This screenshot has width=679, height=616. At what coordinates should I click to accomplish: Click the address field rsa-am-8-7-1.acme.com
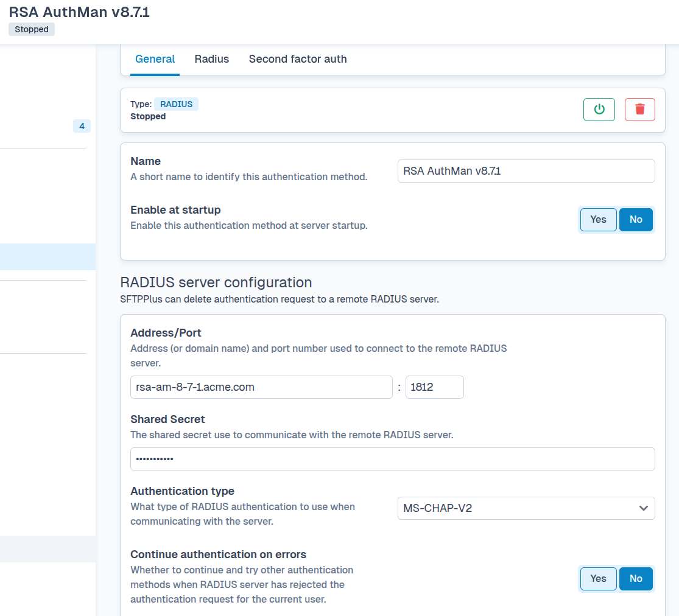[261, 387]
